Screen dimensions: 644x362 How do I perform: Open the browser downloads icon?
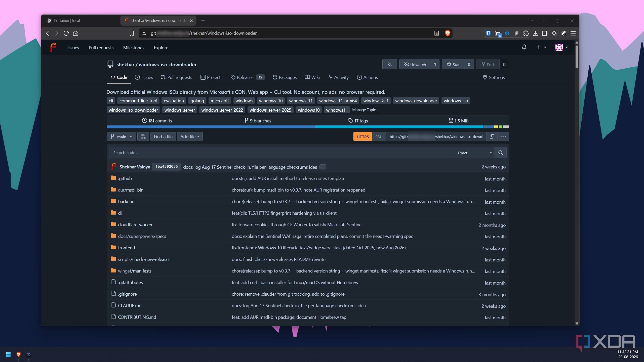[x=535, y=33]
